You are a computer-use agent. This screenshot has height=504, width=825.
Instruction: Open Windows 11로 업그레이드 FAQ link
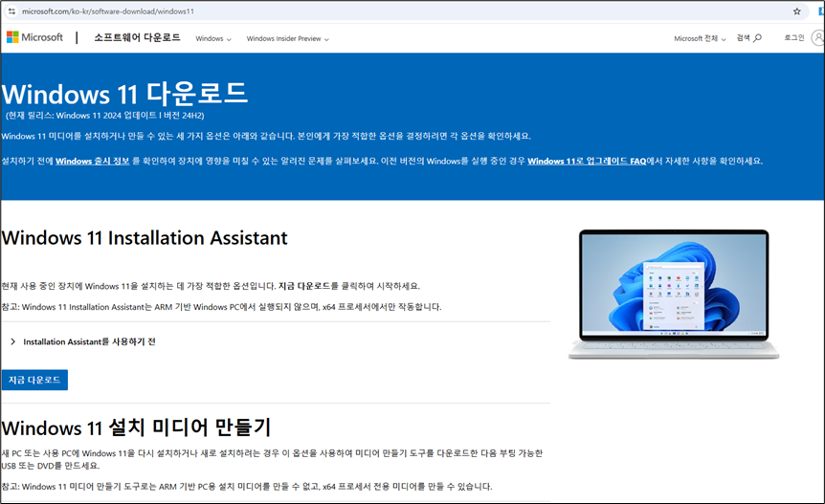click(587, 161)
